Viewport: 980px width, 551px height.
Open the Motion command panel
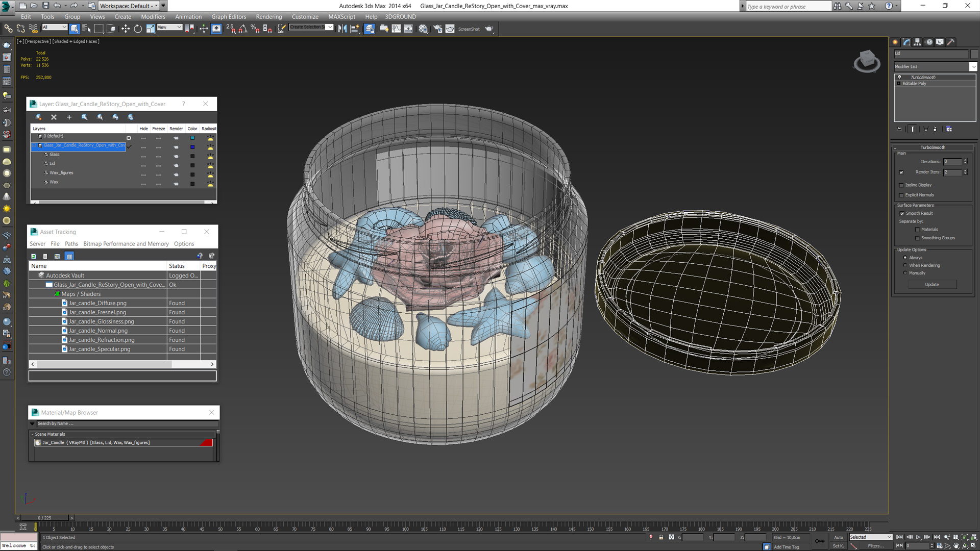[929, 42]
